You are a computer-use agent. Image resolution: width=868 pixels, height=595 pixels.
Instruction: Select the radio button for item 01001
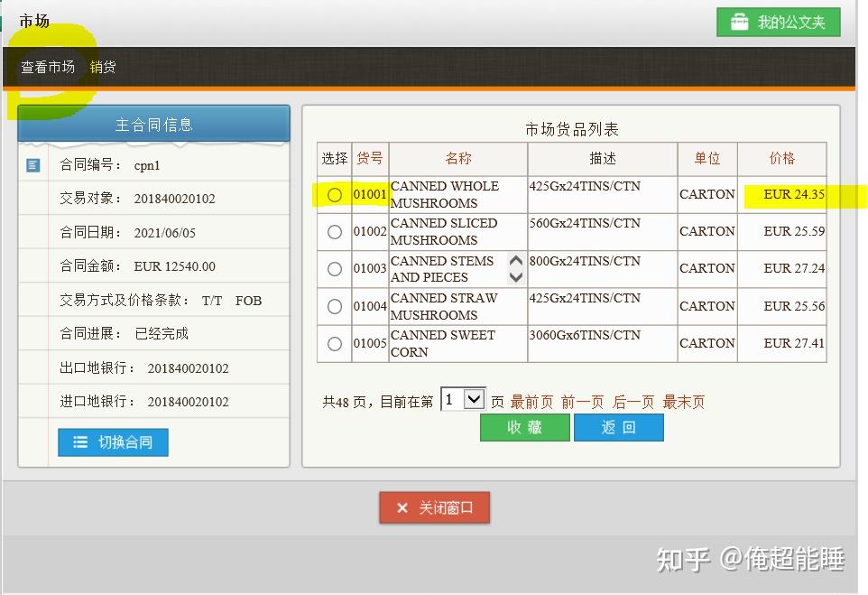pos(334,194)
